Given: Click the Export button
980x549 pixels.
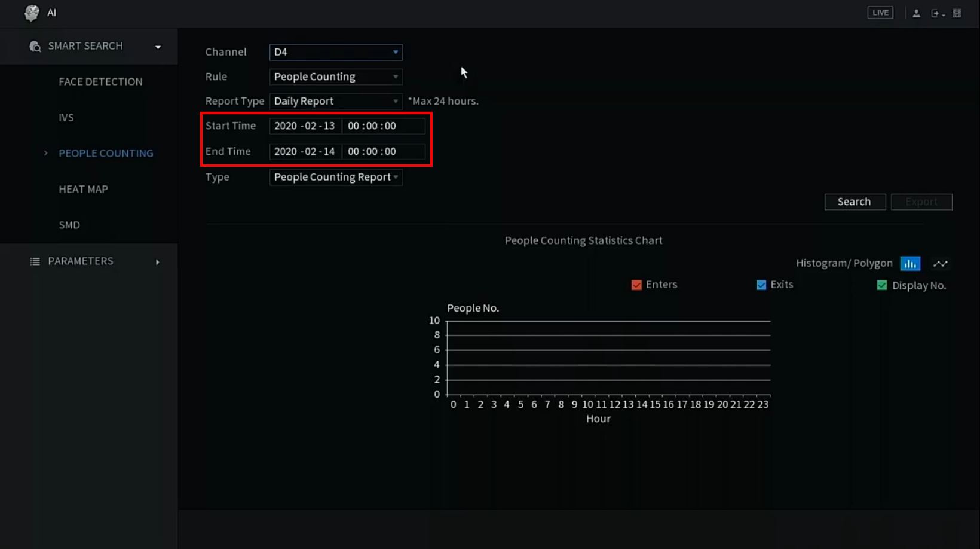Looking at the screenshot, I should point(921,202).
